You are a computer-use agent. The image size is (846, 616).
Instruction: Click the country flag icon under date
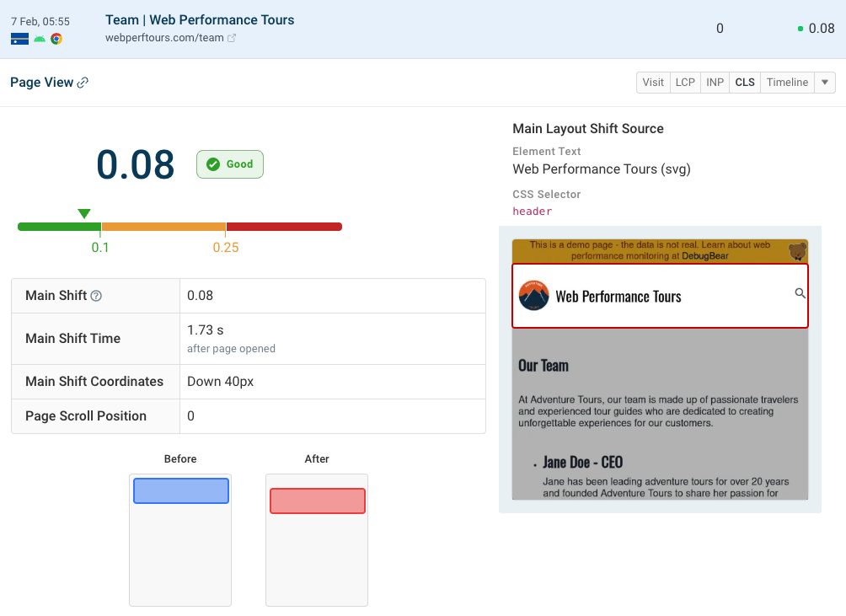(19, 39)
